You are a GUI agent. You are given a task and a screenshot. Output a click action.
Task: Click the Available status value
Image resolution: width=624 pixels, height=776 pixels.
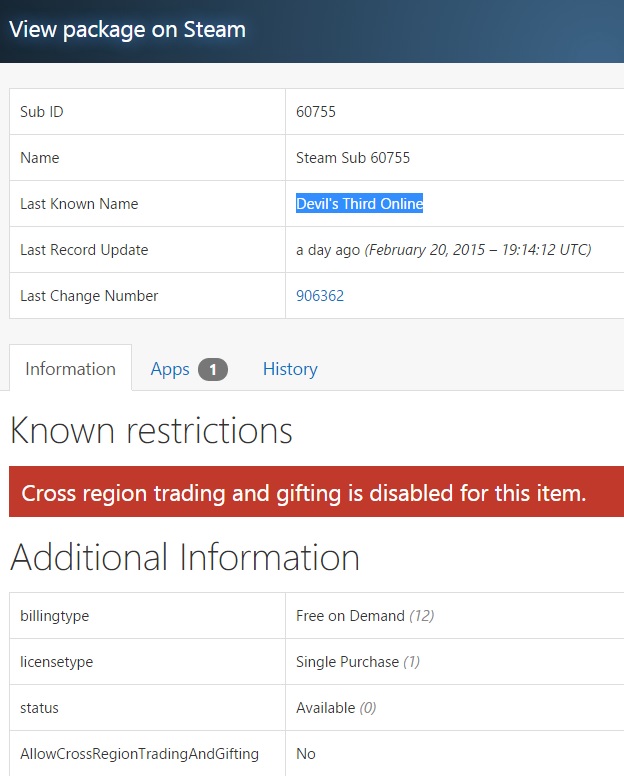[x=326, y=708]
